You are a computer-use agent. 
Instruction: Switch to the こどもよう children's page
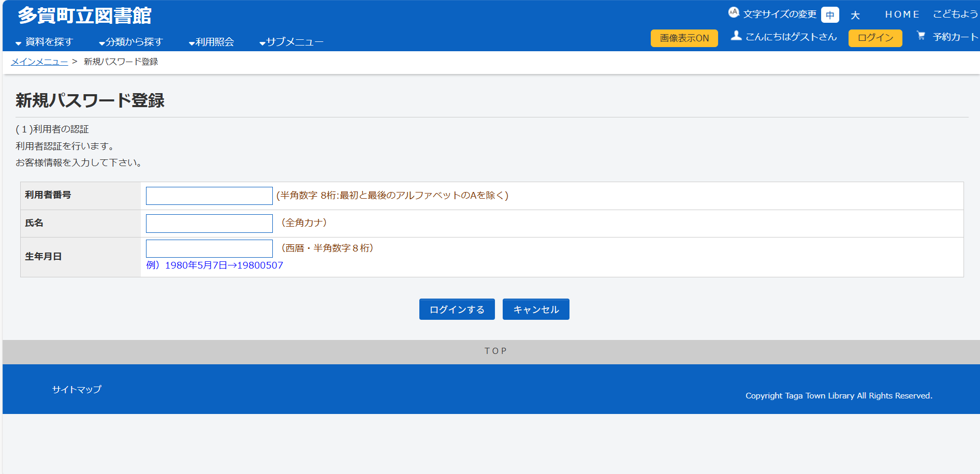954,14
